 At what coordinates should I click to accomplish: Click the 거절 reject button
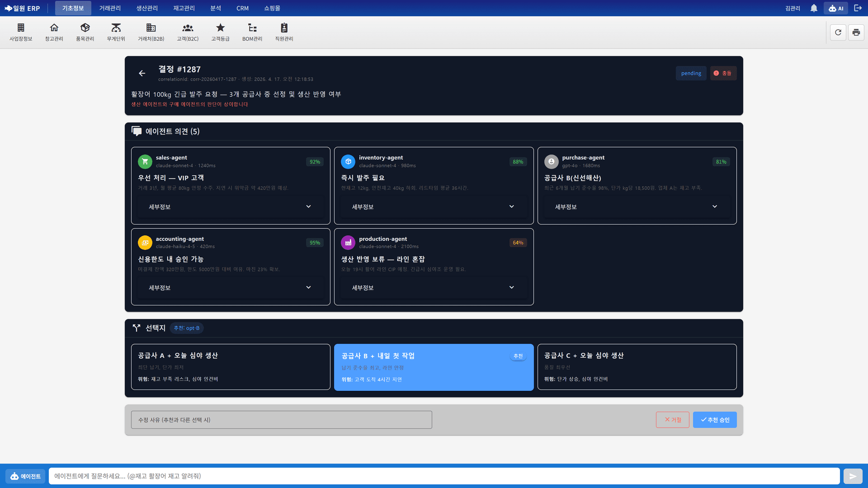pyautogui.click(x=672, y=420)
